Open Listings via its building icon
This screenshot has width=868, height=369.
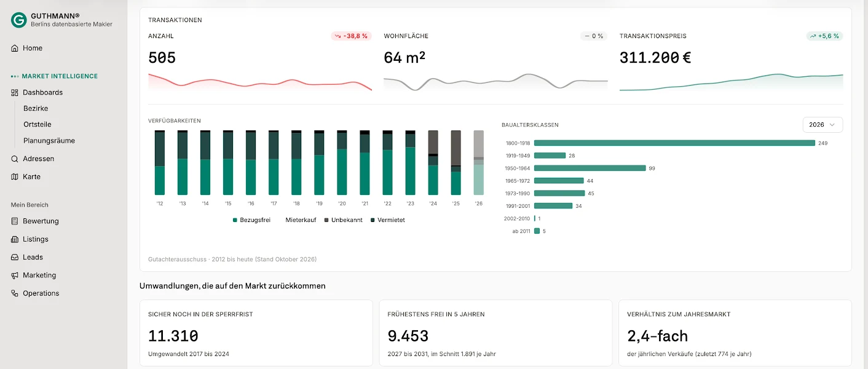[x=15, y=239]
